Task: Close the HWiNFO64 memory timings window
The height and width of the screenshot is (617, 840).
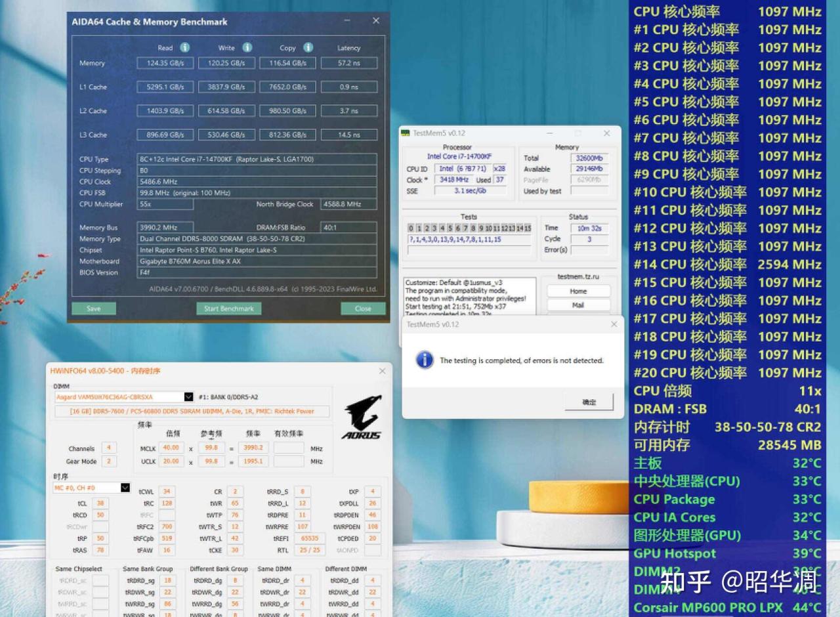Action: tap(382, 371)
